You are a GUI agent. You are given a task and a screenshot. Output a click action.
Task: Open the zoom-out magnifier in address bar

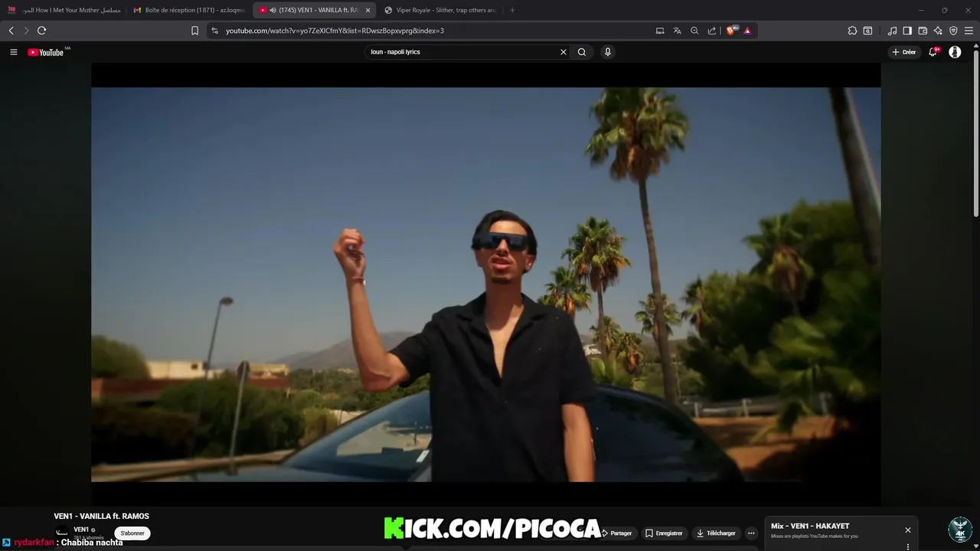(694, 31)
